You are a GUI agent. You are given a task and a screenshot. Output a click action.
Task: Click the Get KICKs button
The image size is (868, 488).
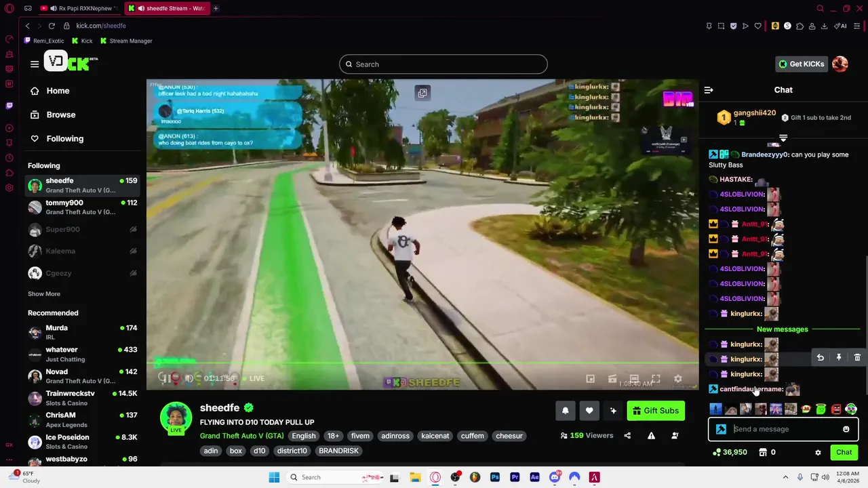801,64
